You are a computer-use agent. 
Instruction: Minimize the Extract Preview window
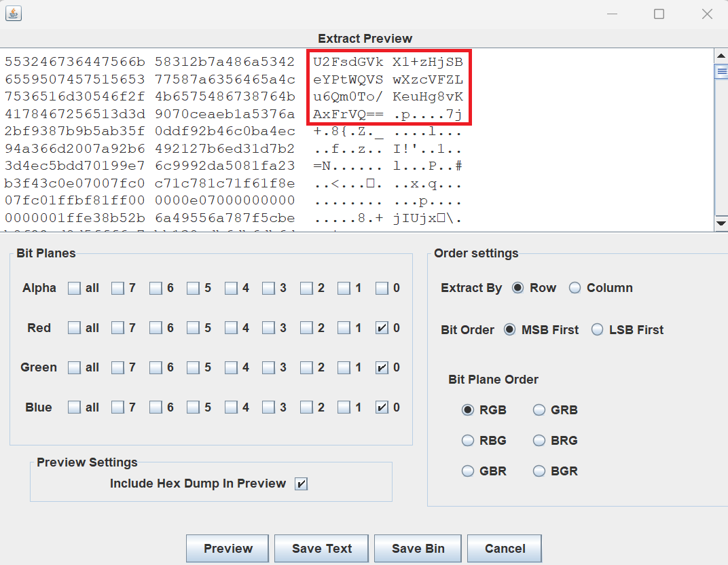click(x=612, y=14)
